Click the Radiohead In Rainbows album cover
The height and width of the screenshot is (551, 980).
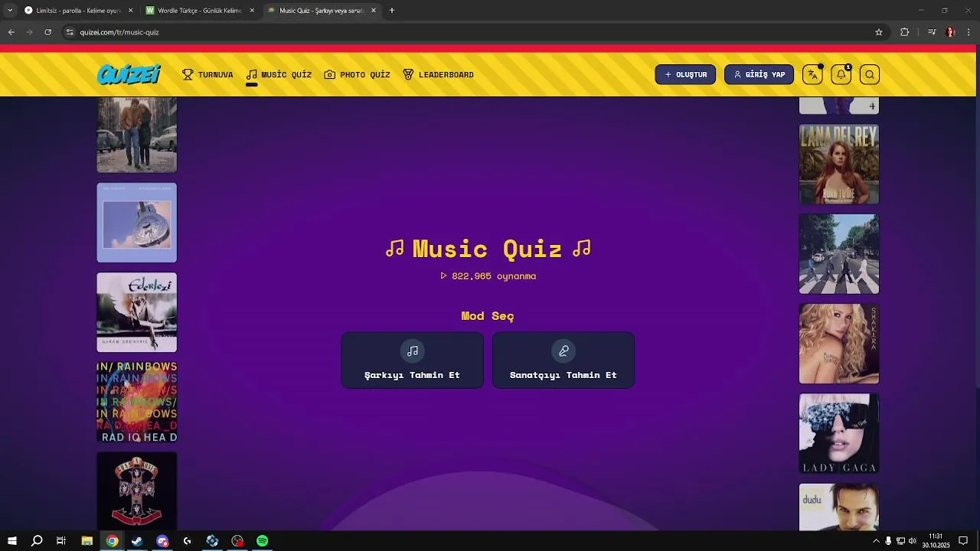tap(137, 402)
